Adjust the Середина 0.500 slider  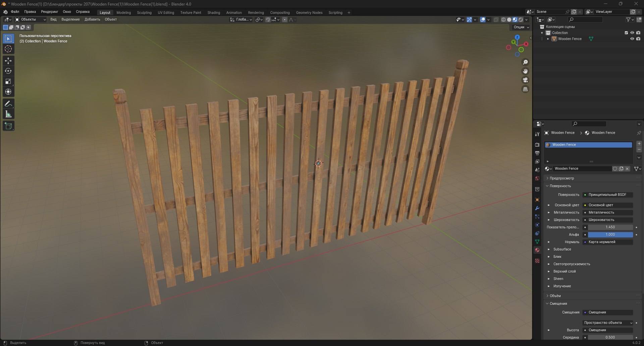[610, 337]
